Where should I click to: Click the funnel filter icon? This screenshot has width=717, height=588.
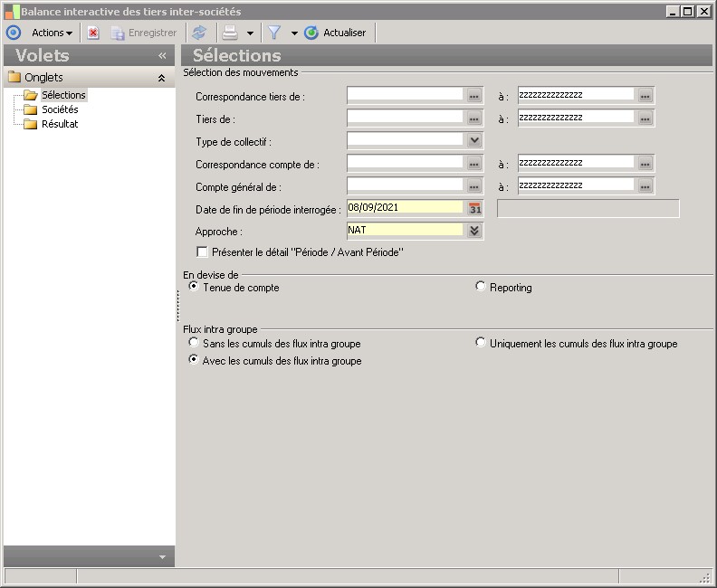pos(274,33)
